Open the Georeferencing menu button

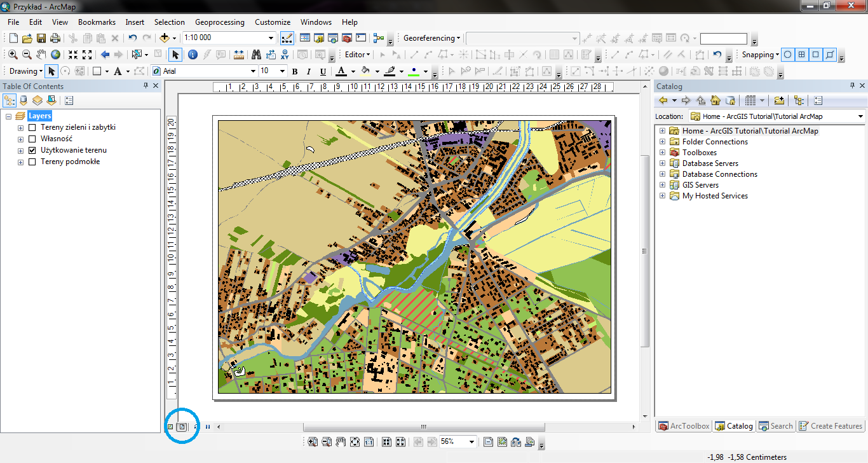pos(432,38)
